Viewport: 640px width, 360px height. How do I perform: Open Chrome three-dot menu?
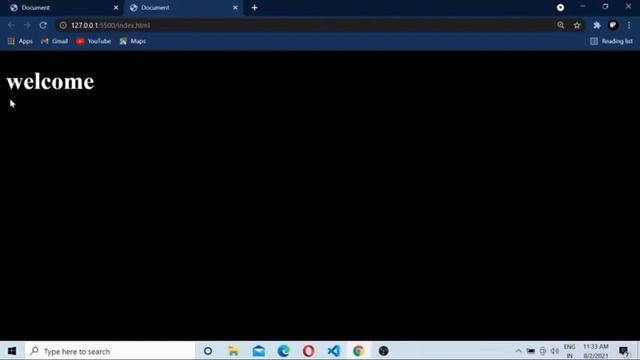click(x=629, y=25)
